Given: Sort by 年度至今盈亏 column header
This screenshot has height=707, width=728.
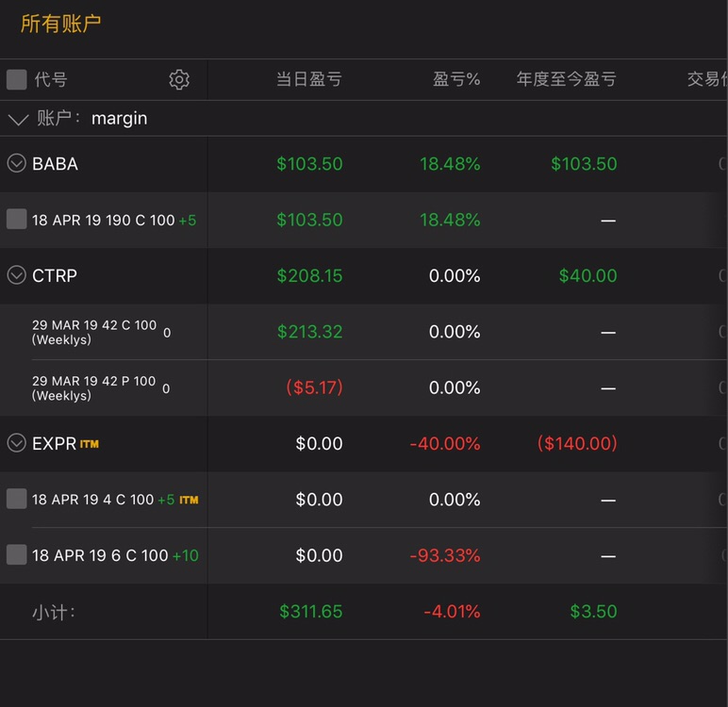Looking at the screenshot, I should [566, 80].
